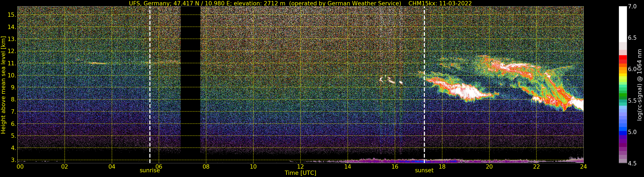This screenshot has width=644, height=177.
Task: Click the colorbar tick label '5.5'
Action: [632, 101]
